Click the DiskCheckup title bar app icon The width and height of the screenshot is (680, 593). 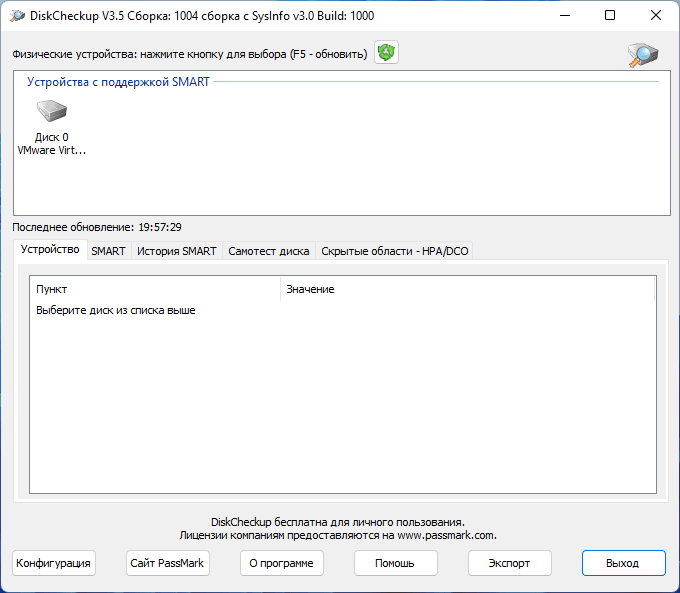pyautogui.click(x=17, y=16)
